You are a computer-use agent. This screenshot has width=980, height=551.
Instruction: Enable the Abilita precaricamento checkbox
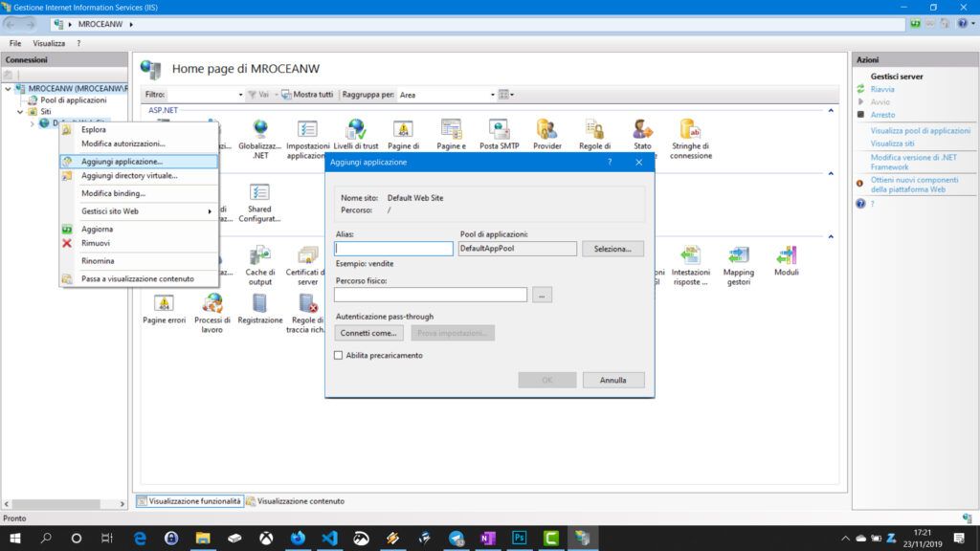pyautogui.click(x=338, y=355)
